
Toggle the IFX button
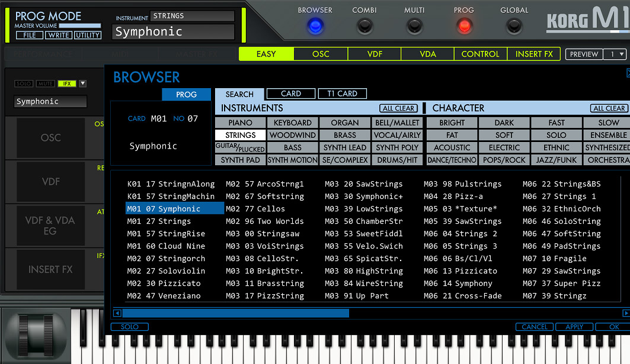[x=67, y=83]
